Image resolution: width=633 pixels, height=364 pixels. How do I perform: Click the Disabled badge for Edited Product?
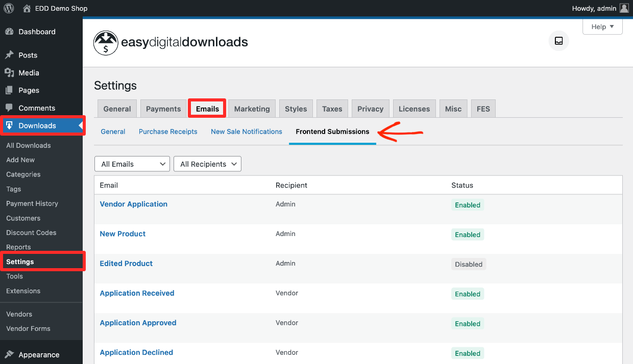(469, 264)
